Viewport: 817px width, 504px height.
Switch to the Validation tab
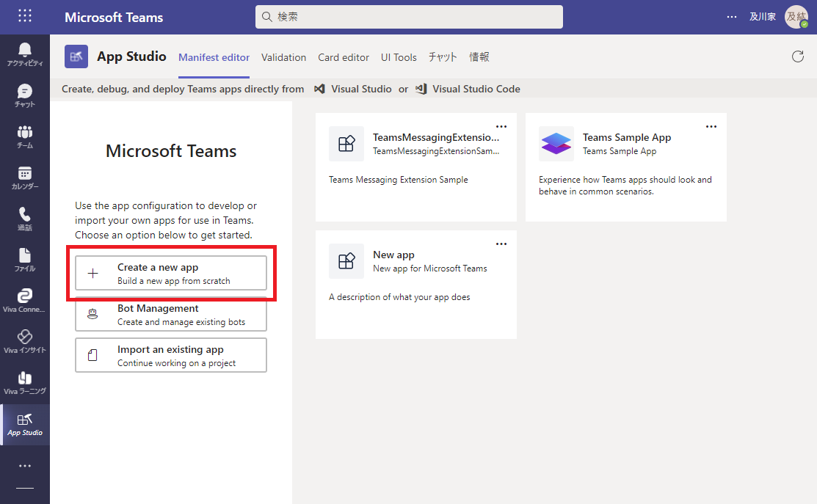click(x=283, y=57)
